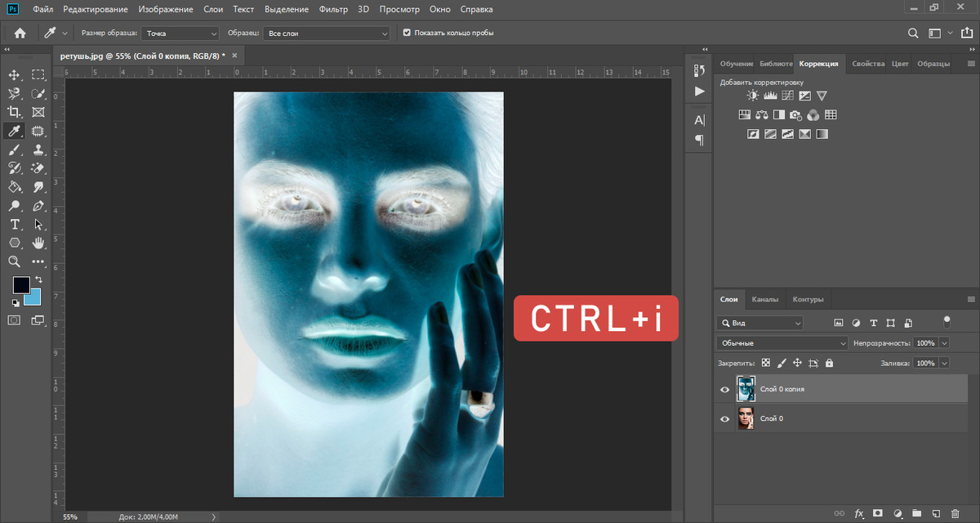The height and width of the screenshot is (523, 980).
Task: Open the 'Фильтр' menu
Action: point(333,9)
